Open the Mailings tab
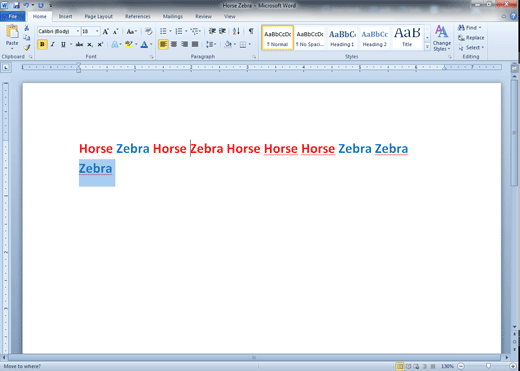Screen dimensions: 520x371 (173, 16)
